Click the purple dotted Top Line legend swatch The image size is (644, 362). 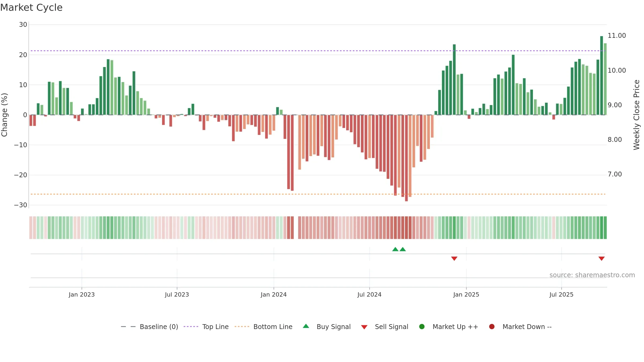tap(191, 327)
